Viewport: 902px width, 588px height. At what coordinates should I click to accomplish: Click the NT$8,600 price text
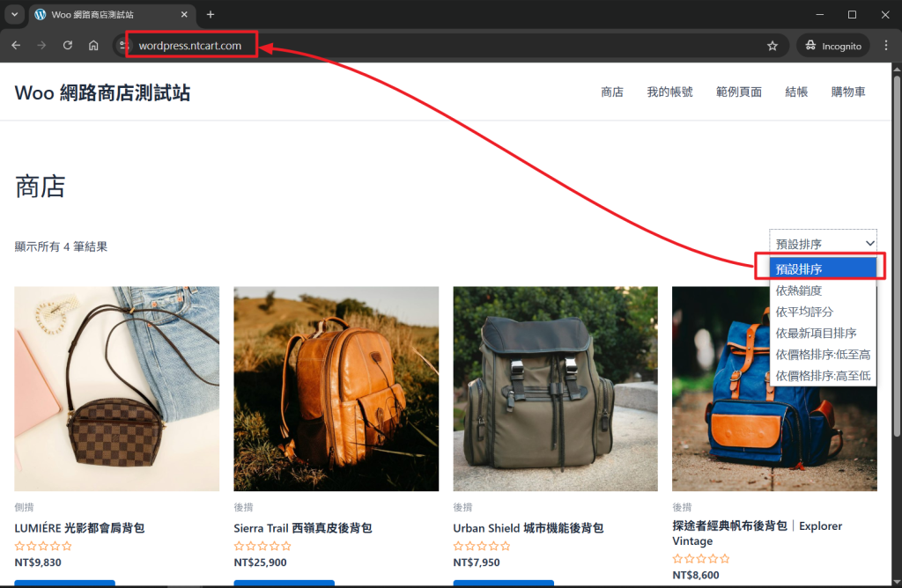tap(696, 575)
